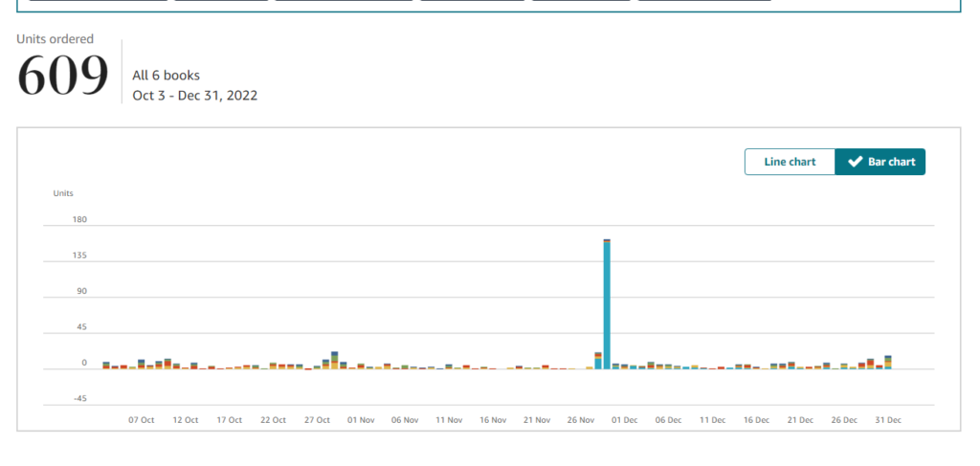Click the '26 Nov' axis label
This screenshot has width=980, height=466.
[581, 420]
